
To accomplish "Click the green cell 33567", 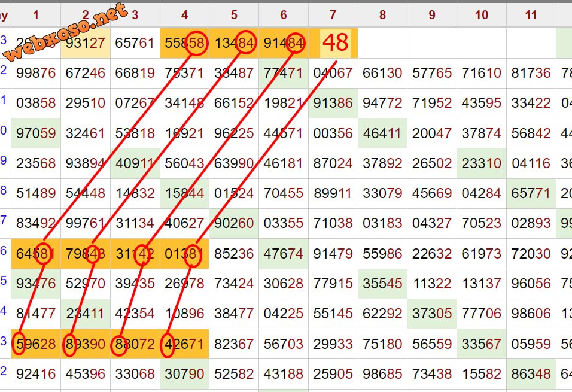I will point(482,344).
